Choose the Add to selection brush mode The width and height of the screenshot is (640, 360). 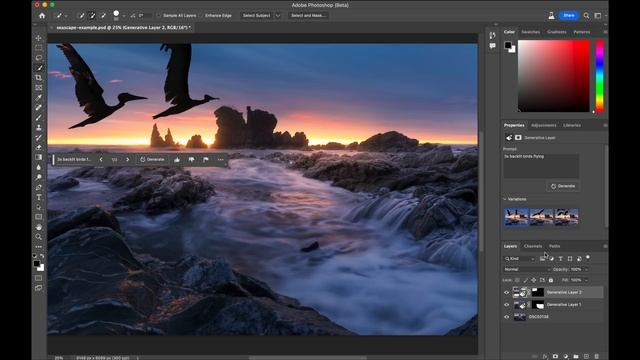tap(92, 16)
